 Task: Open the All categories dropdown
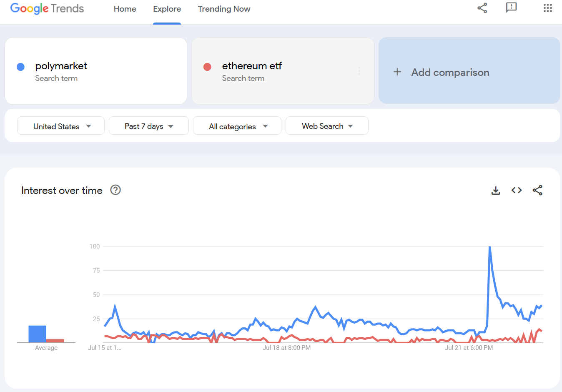coord(237,126)
